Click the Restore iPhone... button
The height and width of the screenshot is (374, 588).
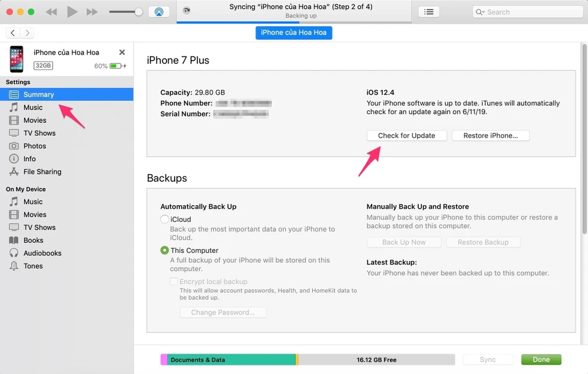tap(490, 135)
